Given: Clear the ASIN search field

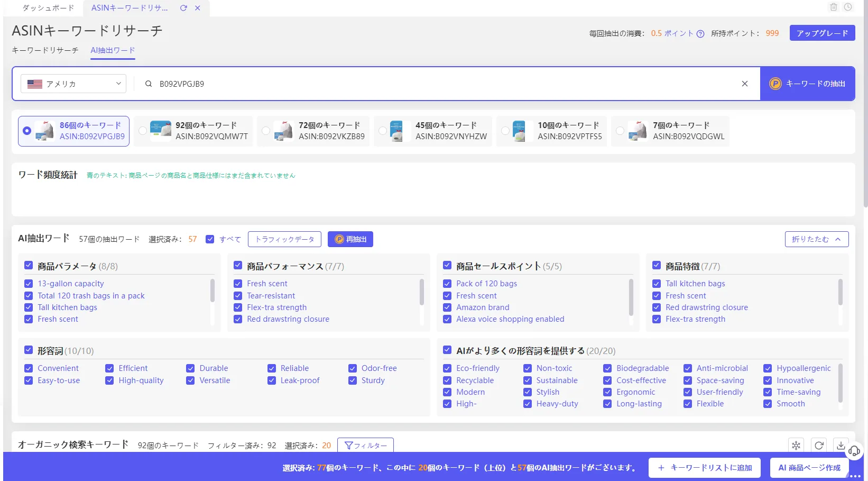Looking at the screenshot, I should click(x=744, y=84).
